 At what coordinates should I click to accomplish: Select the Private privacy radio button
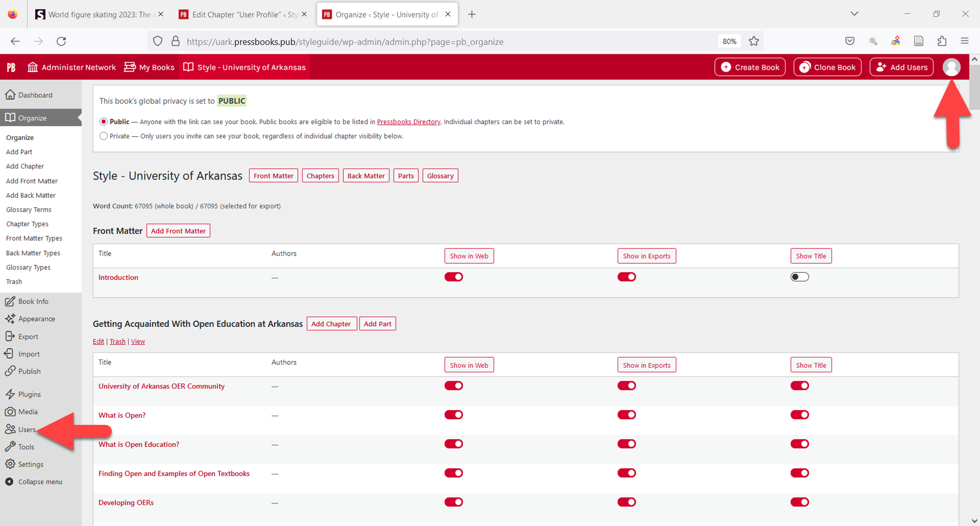click(103, 136)
